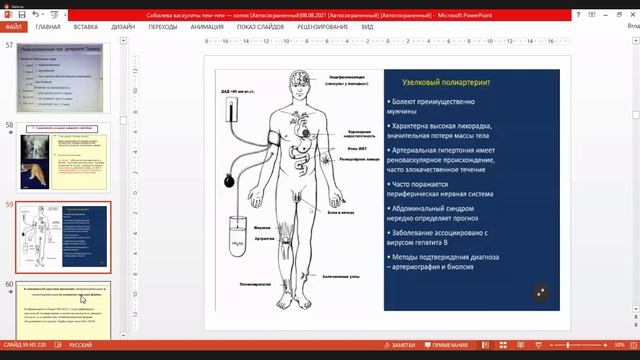640x360 pixels.
Task: Click slide counter СЛАЙД 59 ИЗ 220
Action: pos(25,345)
